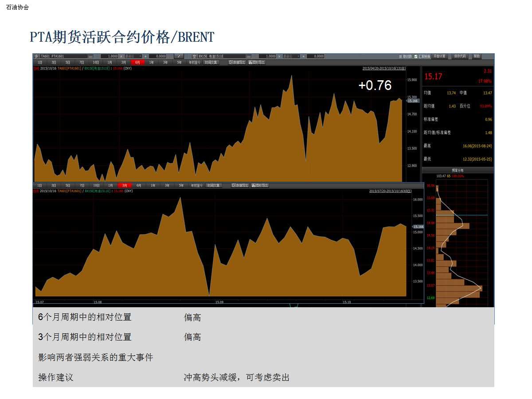Select the 3年 tab in lower chart
This screenshot has height=399, width=532.
[x=167, y=185]
